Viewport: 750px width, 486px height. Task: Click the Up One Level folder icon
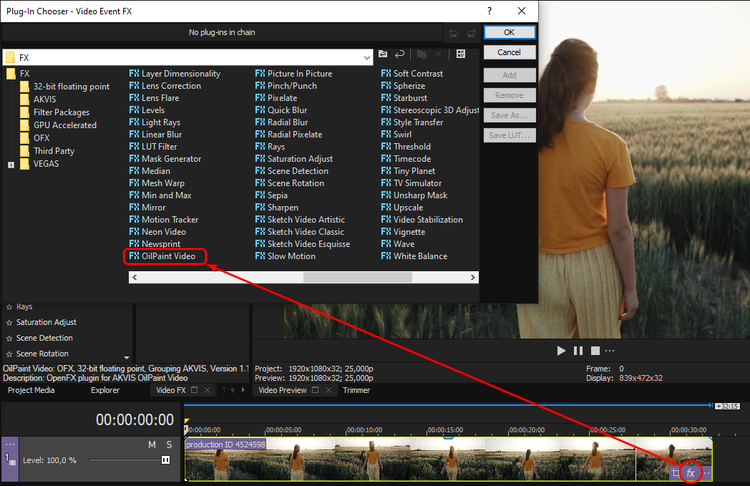383,54
